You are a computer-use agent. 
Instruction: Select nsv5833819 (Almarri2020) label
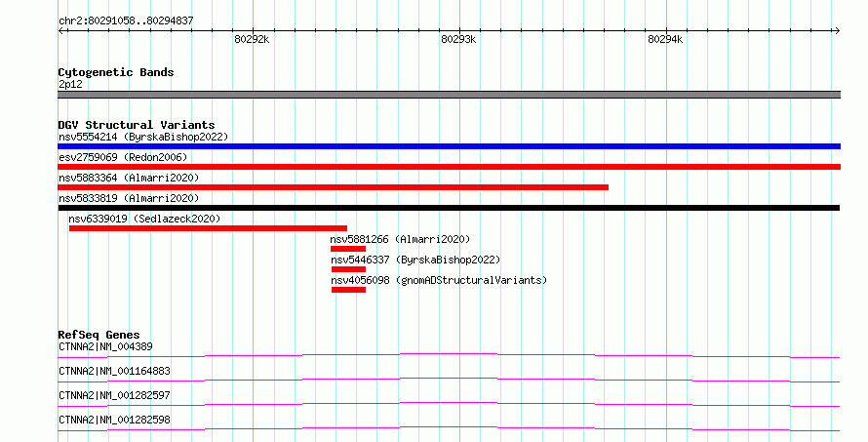129,198
